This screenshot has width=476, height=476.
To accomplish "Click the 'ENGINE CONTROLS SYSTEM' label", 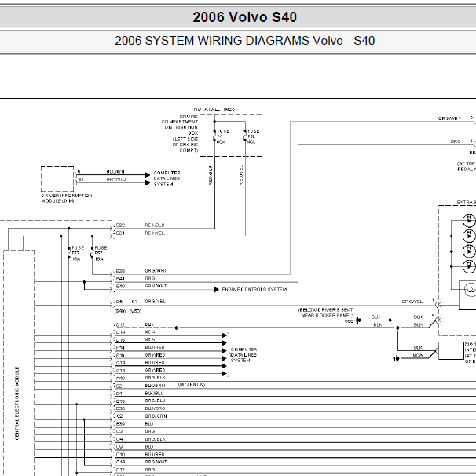I will point(254,290).
